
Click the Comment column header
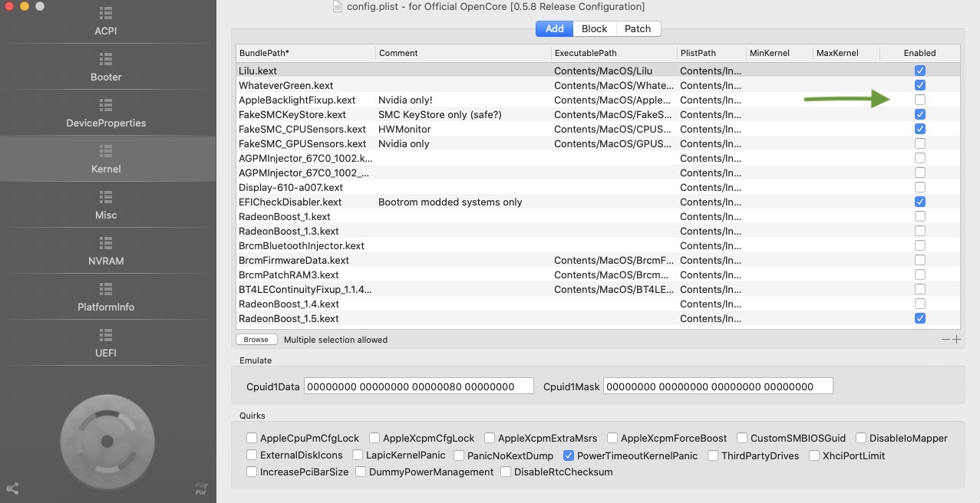464,53
